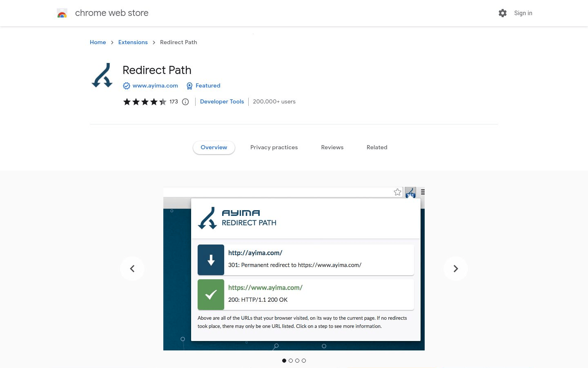Advance to next screenshot with right arrow
Screen dimensions: 588x368
(456, 269)
